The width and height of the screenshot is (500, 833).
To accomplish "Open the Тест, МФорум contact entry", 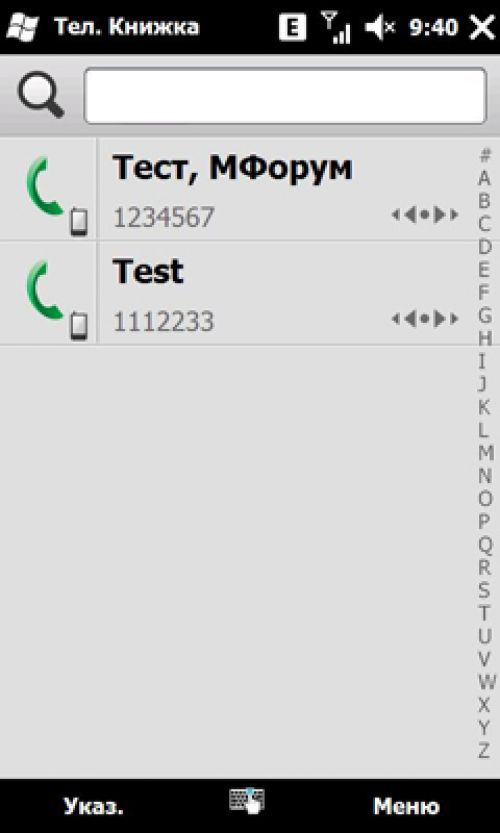I will [250, 189].
